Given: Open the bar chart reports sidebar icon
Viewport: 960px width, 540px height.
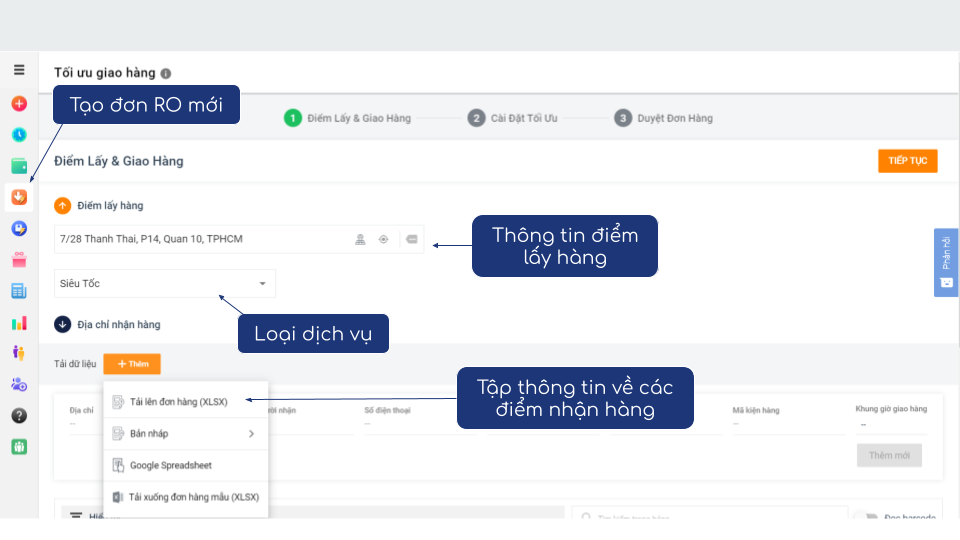Looking at the screenshot, I should click(x=19, y=323).
